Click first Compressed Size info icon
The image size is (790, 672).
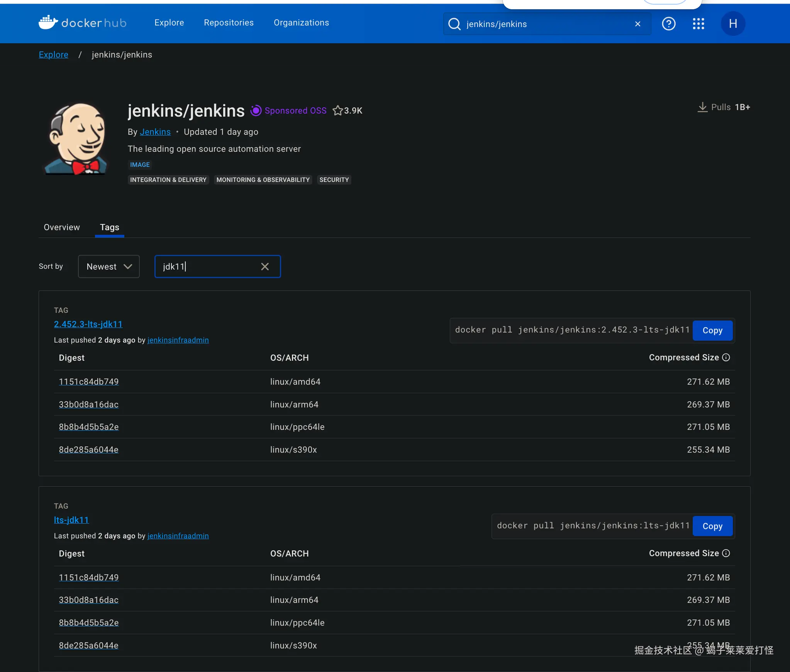tap(726, 358)
